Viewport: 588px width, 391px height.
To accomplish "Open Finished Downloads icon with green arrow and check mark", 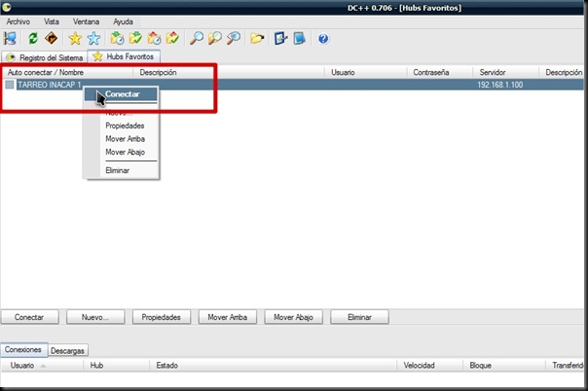I will point(135,38).
